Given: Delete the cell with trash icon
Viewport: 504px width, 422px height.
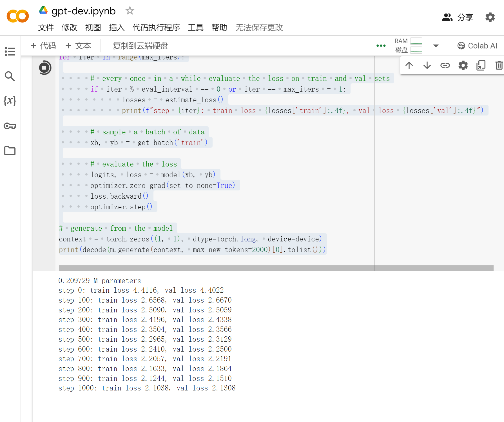Looking at the screenshot, I should (499, 65).
